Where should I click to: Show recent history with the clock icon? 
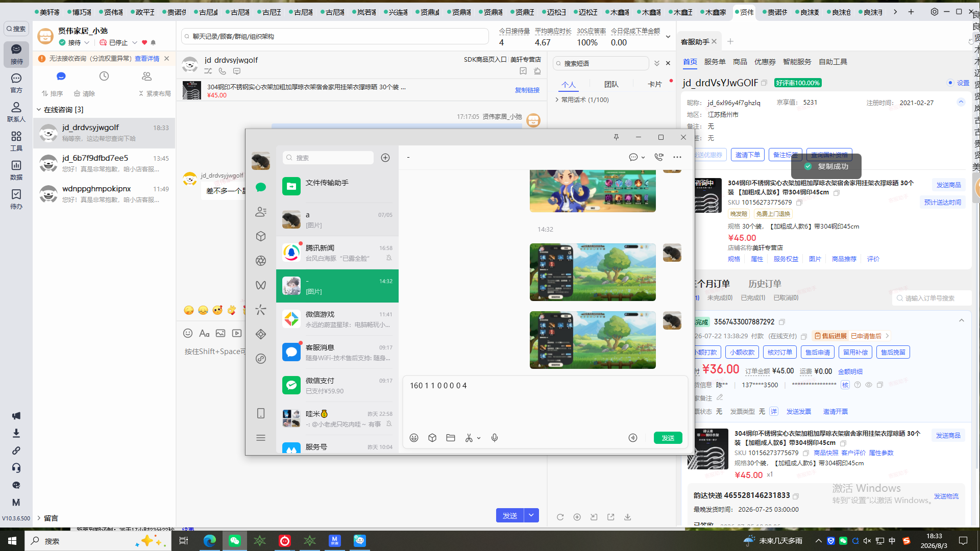pos(104,76)
